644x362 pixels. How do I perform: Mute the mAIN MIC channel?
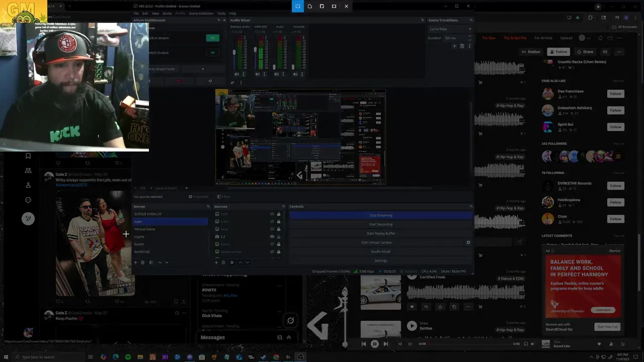(258, 74)
